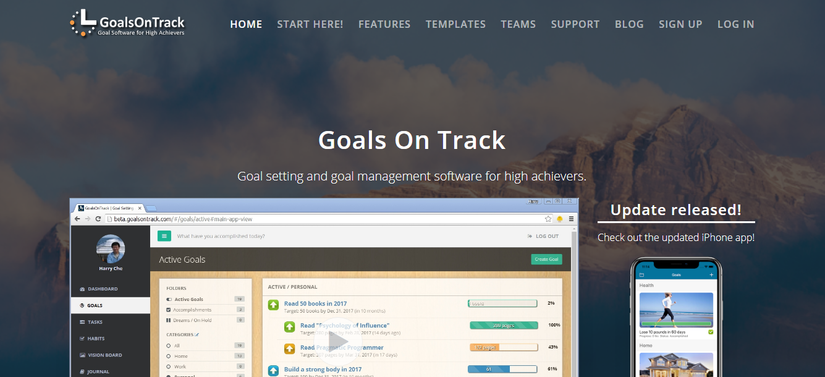Visit the BLOG link
This screenshot has height=377, width=825.
pyautogui.click(x=629, y=24)
